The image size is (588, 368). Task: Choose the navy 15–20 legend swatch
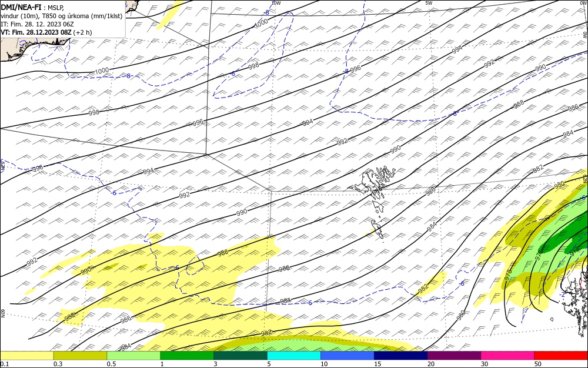pyautogui.click(x=400, y=356)
